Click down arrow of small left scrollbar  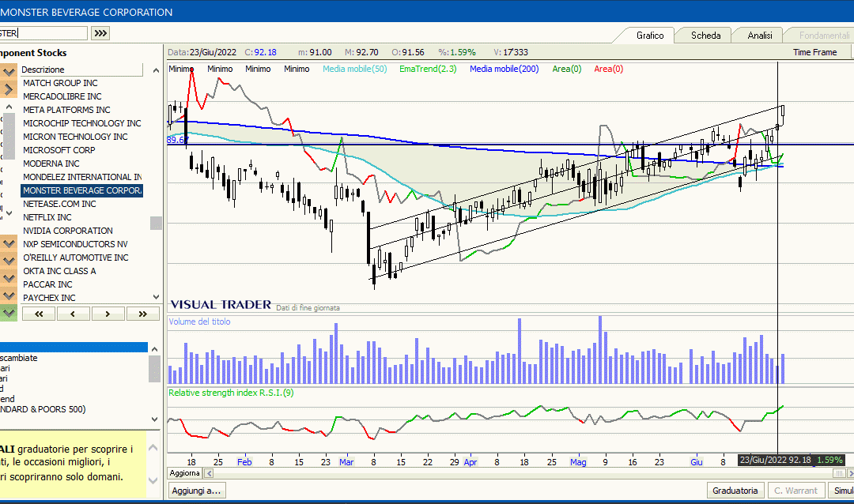(9, 213)
